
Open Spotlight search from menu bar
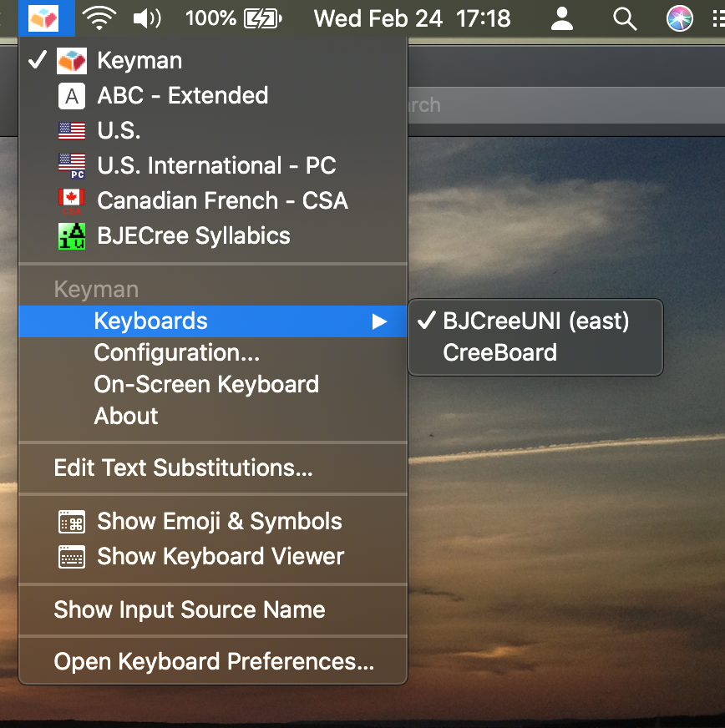(x=624, y=18)
